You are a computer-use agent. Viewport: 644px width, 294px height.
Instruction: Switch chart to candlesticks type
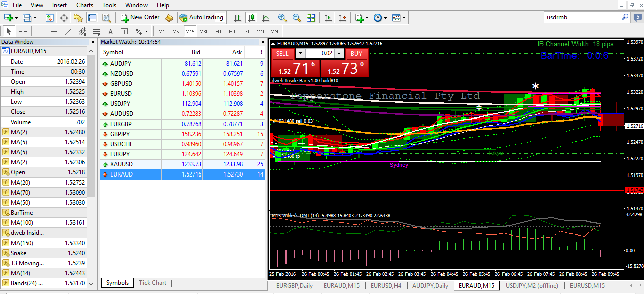coord(251,17)
